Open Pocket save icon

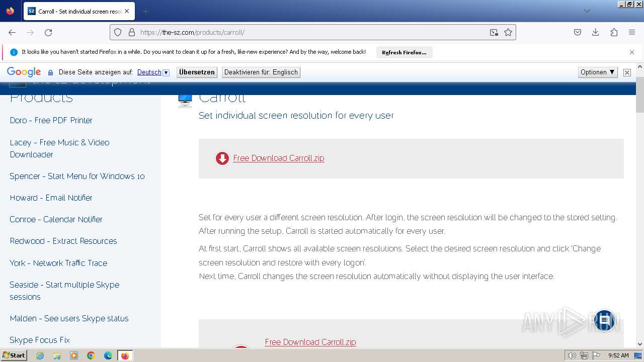578,32
